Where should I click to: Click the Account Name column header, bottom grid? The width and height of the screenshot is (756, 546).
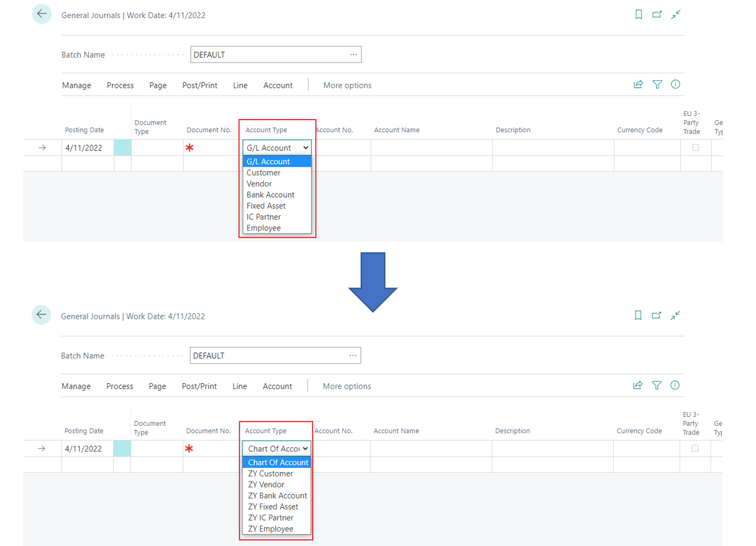(x=396, y=431)
